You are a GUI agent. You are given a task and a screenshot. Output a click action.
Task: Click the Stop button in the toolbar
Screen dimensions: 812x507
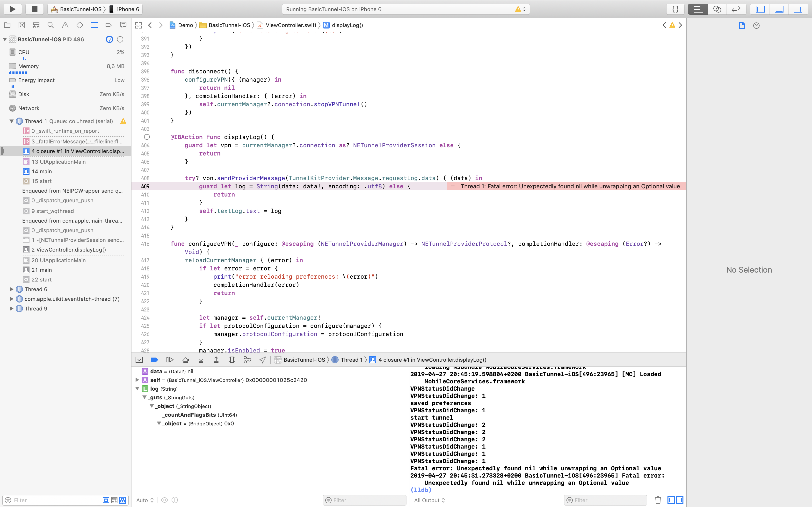34,9
